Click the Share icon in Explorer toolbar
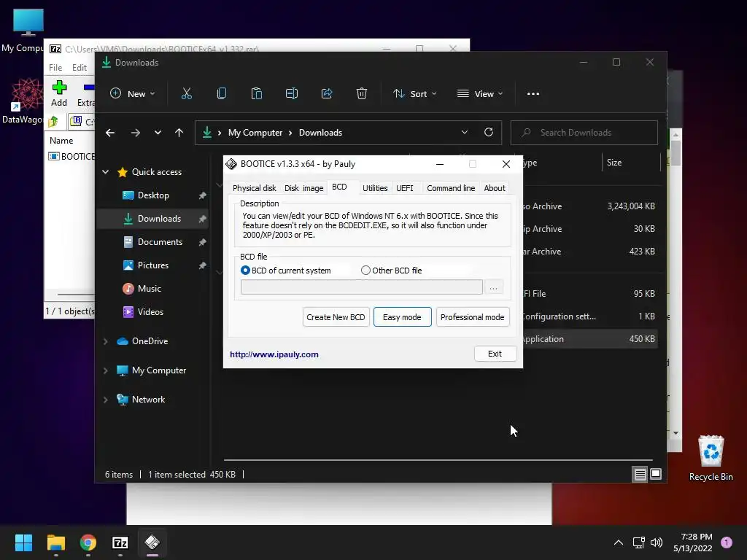The image size is (747, 560). (x=327, y=94)
